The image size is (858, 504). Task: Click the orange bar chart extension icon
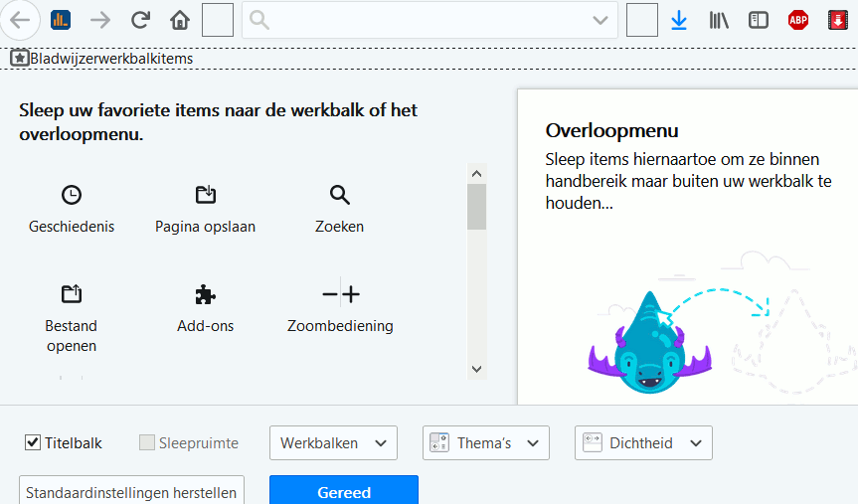pyautogui.click(x=61, y=20)
